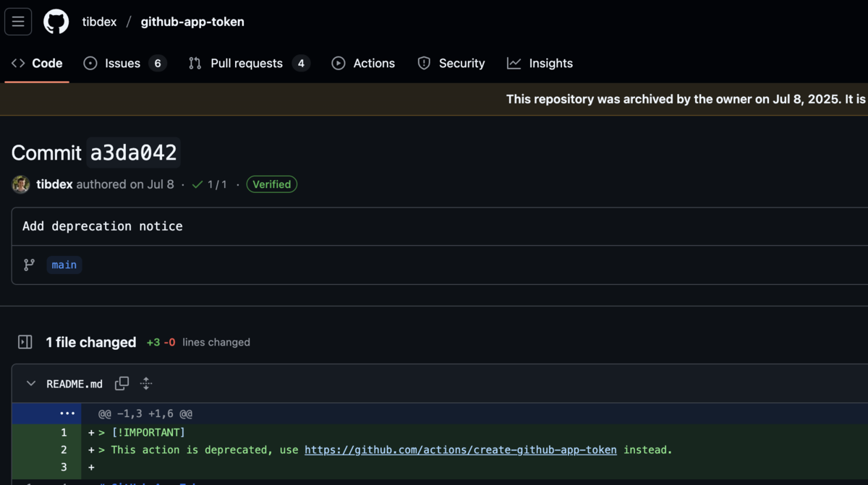Click the +3 additions count
The width and height of the screenshot is (868, 485).
pyautogui.click(x=153, y=342)
